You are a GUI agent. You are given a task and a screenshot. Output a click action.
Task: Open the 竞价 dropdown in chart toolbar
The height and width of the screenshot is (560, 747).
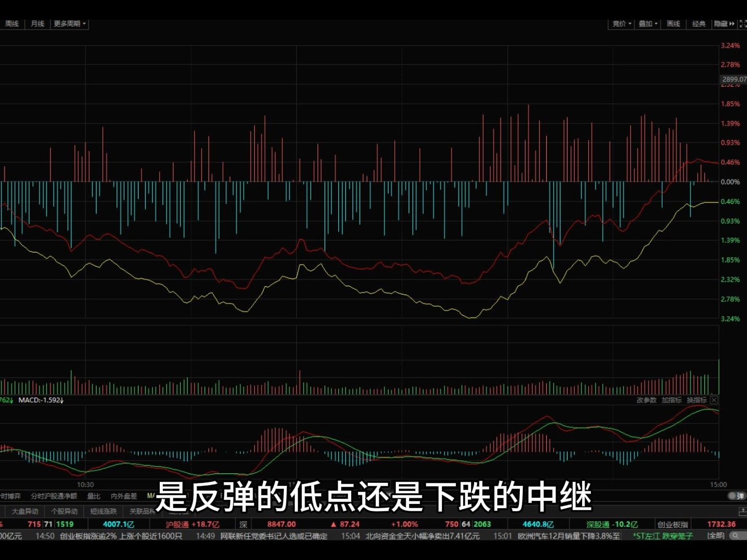[621, 24]
